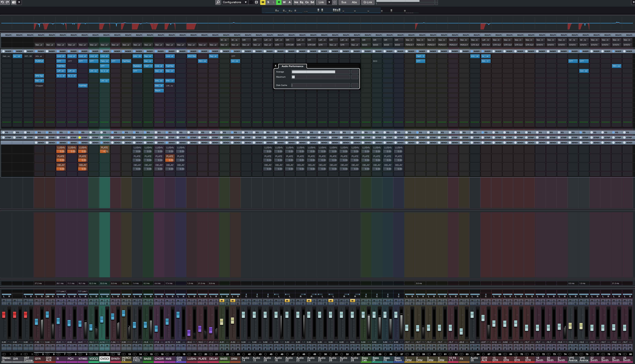Expand the snapshot menu arrow
Viewport: 635px width, 364px height.
click(19, 2)
